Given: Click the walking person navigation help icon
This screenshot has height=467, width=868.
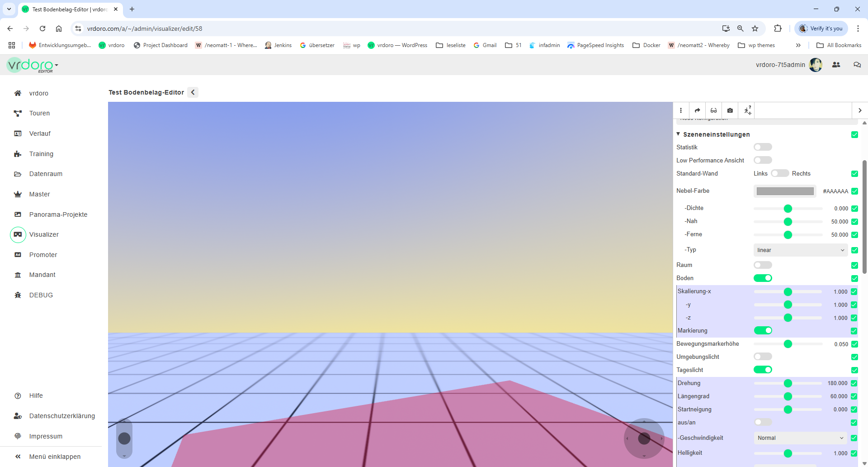Looking at the screenshot, I should pyautogui.click(x=747, y=110).
